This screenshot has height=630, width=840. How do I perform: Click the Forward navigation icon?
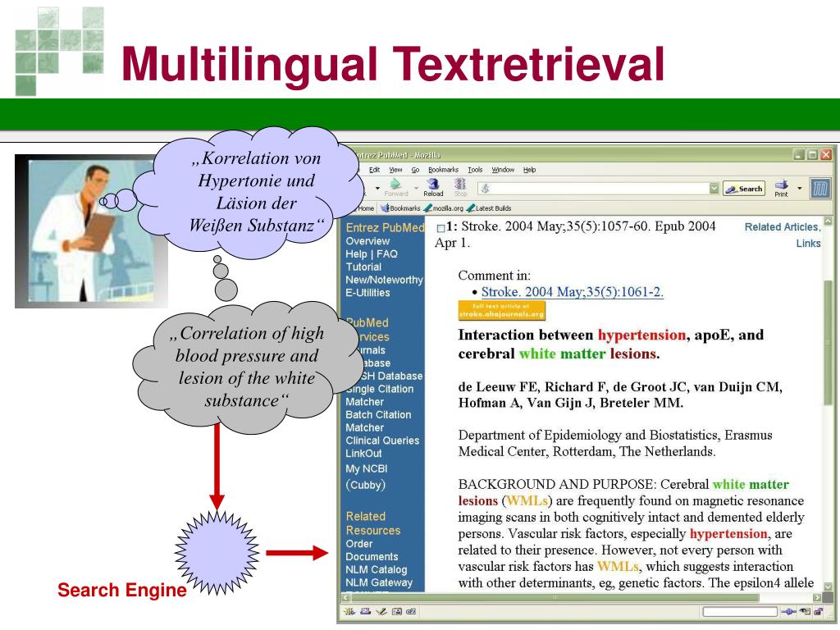[x=396, y=187]
